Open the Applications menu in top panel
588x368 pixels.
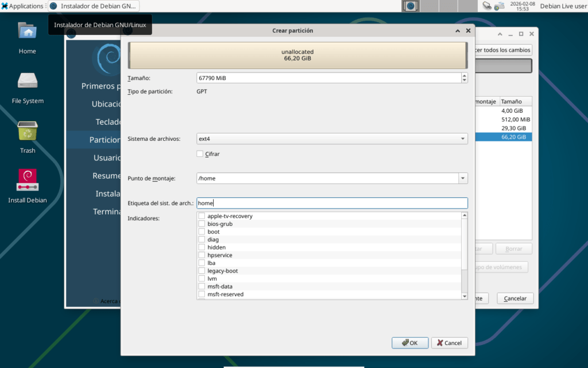pyautogui.click(x=22, y=6)
